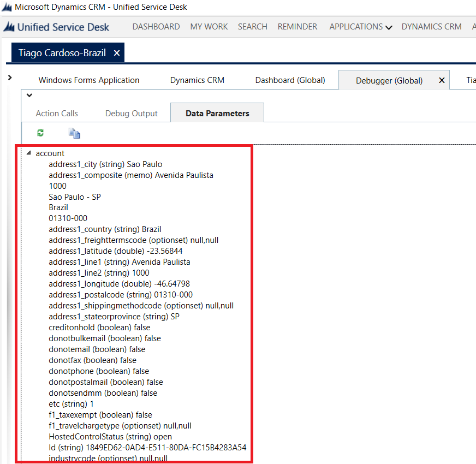The image size is (476, 464).
Task: Switch to the Debug Output tab
Action: [x=131, y=114]
